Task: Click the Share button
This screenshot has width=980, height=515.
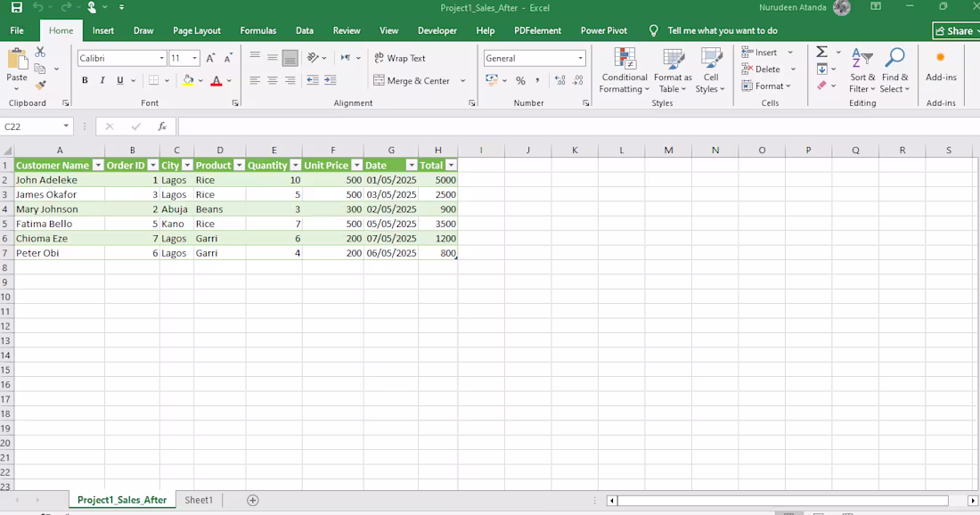Action: (x=956, y=30)
